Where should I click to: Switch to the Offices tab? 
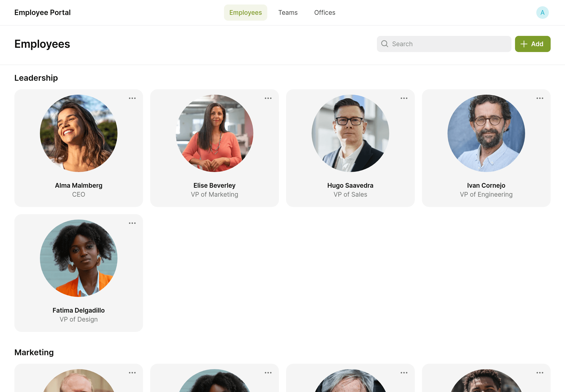(x=324, y=13)
